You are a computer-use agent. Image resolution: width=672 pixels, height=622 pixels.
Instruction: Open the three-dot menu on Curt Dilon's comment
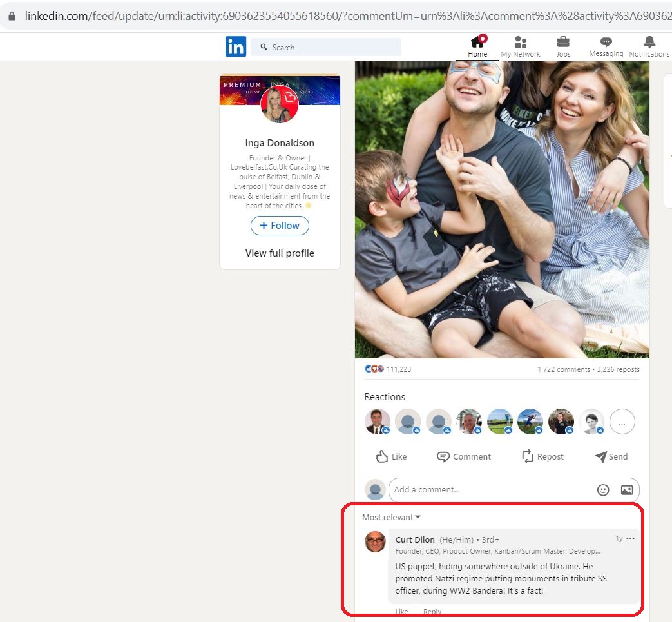coord(630,538)
